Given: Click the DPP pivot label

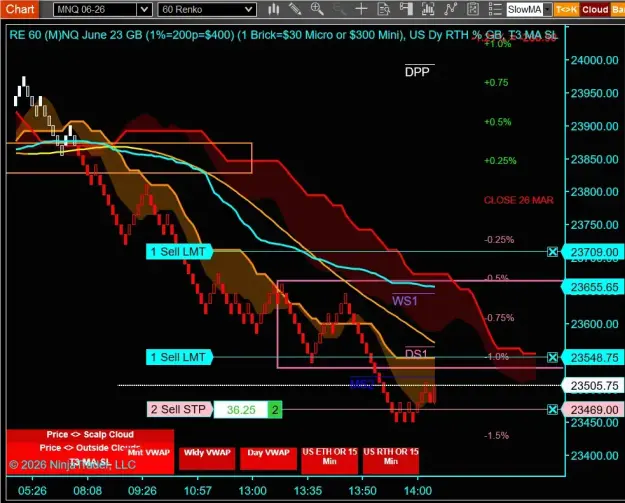Looking at the screenshot, I should [417, 72].
